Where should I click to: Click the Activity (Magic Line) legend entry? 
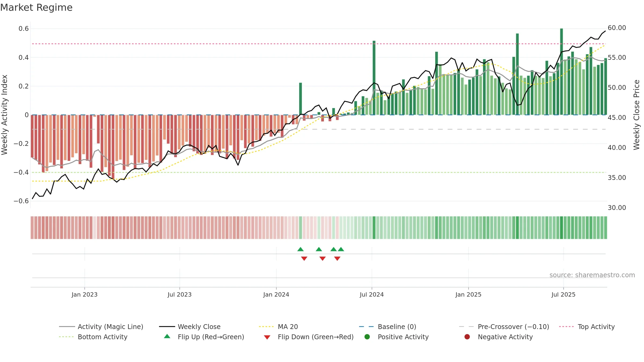101,327
